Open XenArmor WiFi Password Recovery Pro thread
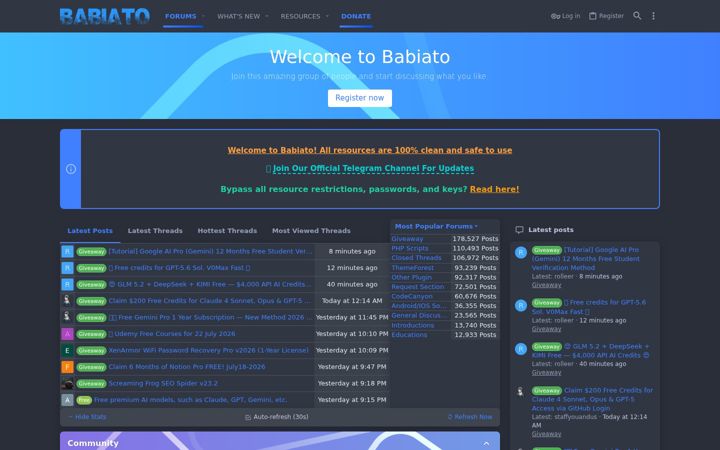This screenshot has width=720, height=450. point(208,350)
